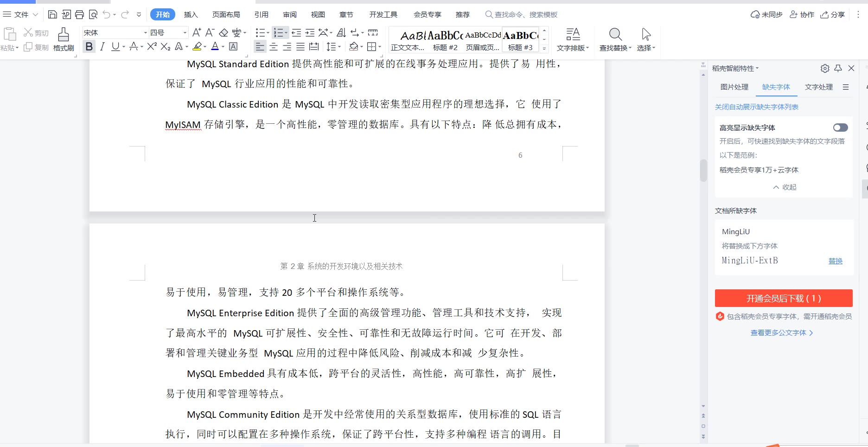Click the font color red A swatch
868x447 pixels.
[x=215, y=46]
